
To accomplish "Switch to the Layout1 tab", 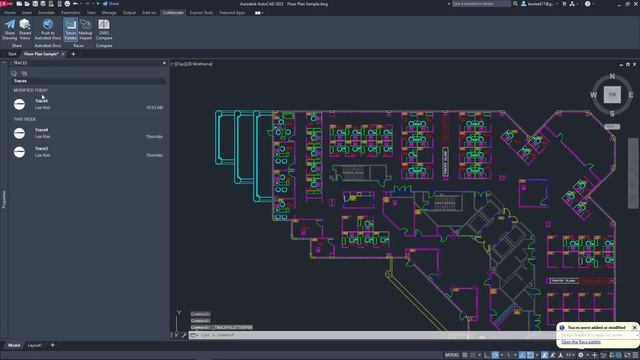I will click(x=35, y=345).
